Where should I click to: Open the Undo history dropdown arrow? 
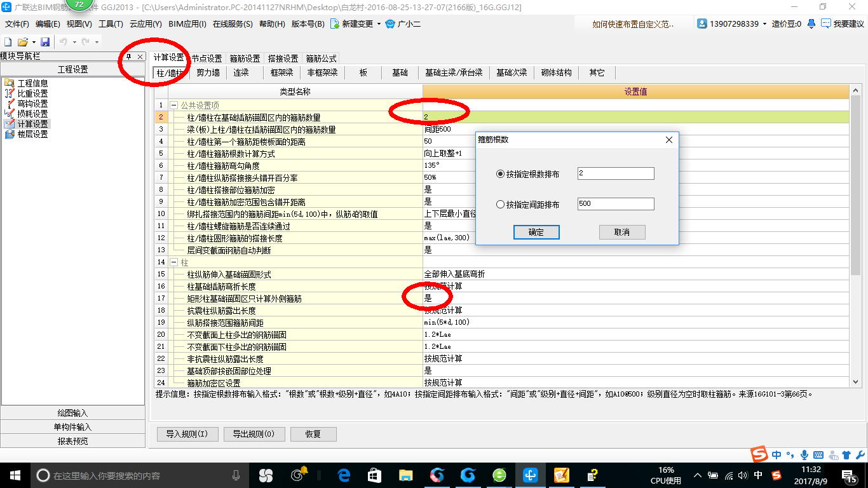coord(74,42)
